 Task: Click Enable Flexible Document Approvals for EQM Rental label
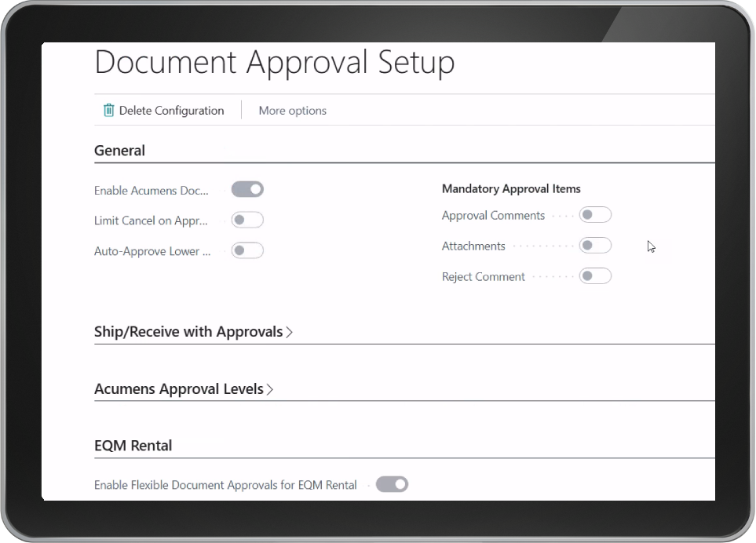click(225, 485)
